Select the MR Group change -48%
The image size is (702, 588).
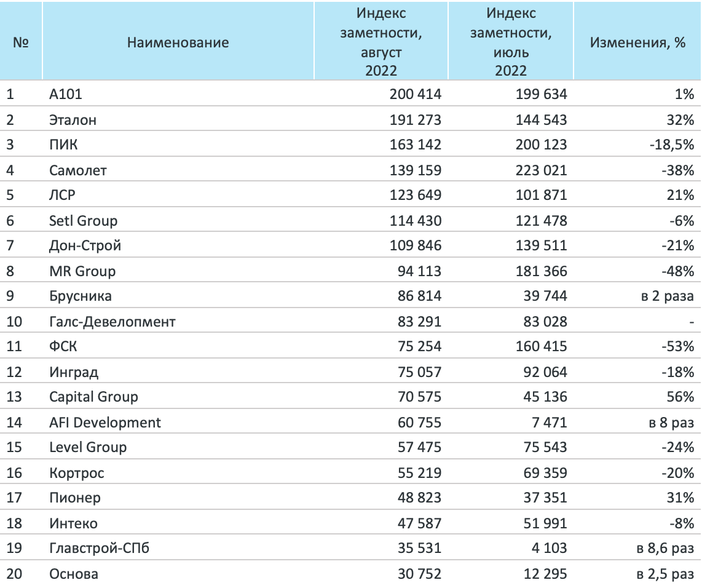point(678,271)
